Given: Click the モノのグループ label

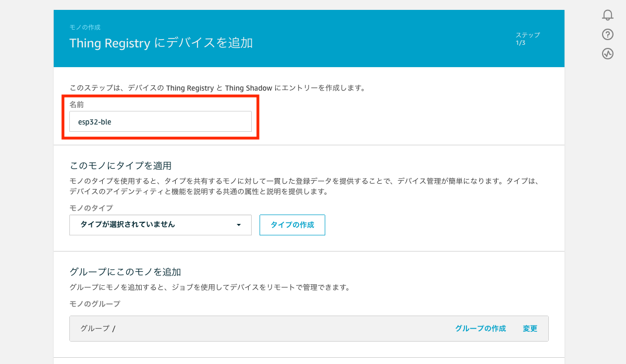Looking at the screenshot, I should coord(94,304).
